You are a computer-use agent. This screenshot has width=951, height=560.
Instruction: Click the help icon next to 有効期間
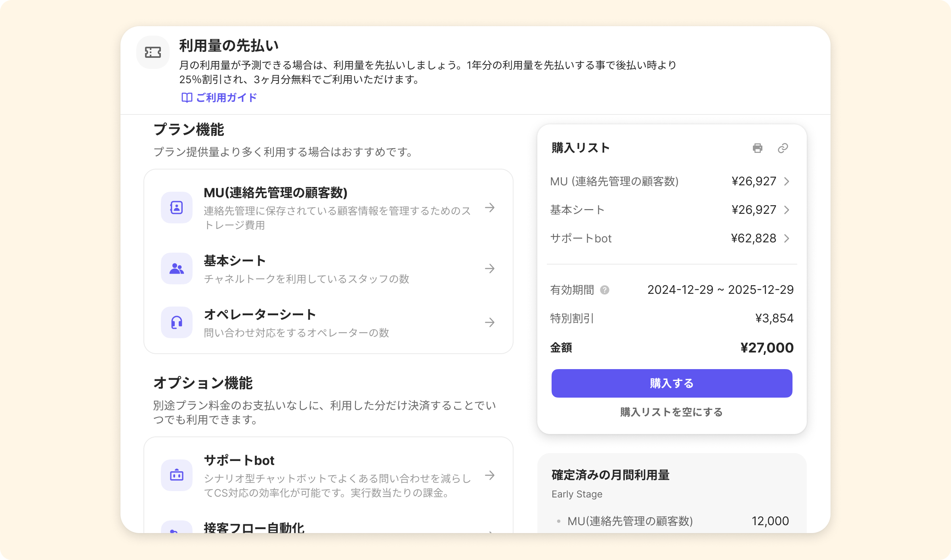click(604, 290)
